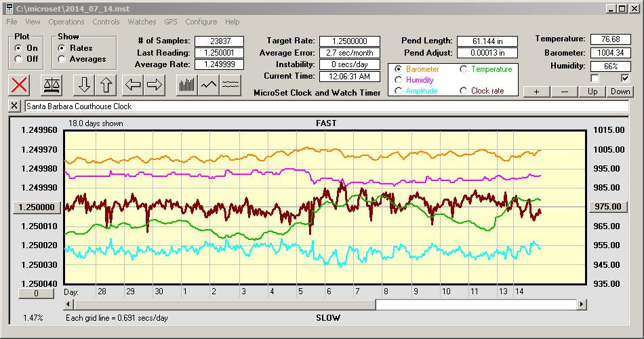The image size is (644, 339).
Task: Click the 1.47% status text
Action: [x=33, y=317]
